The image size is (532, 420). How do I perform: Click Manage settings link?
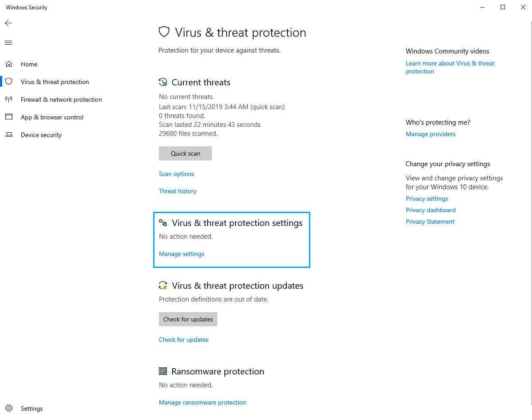tap(181, 254)
